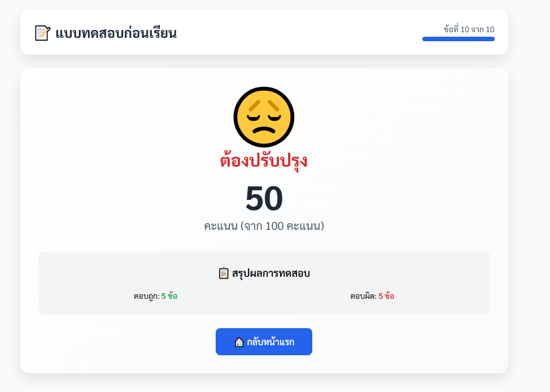Click the sad face emoji
The image size is (550, 392).
pyautogui.click(x=264, y=117)
